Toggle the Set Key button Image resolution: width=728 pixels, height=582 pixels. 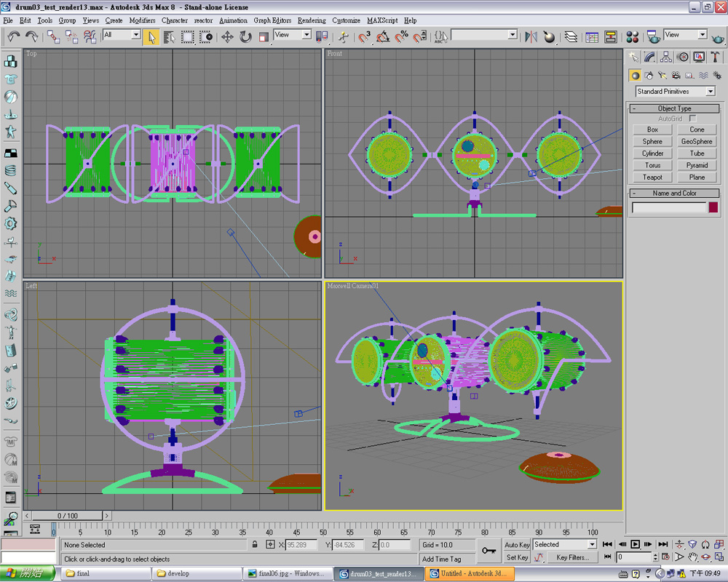tap(517, 557)
